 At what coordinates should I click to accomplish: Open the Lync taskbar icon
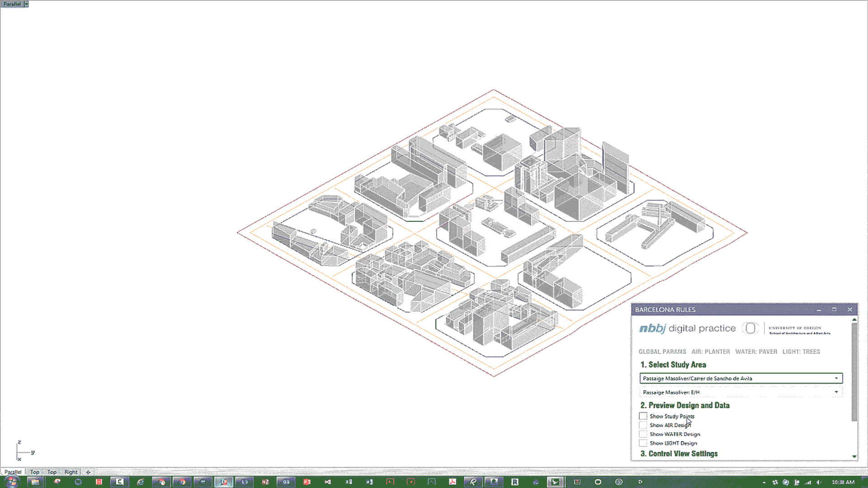pos(245,482)
